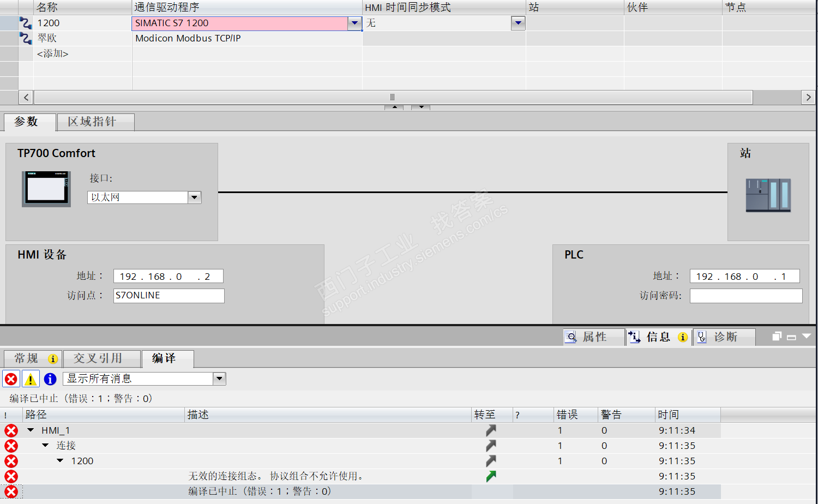Collapse the 连接 tree node
This screenshot has height=504, width=818.
[45, 446]
